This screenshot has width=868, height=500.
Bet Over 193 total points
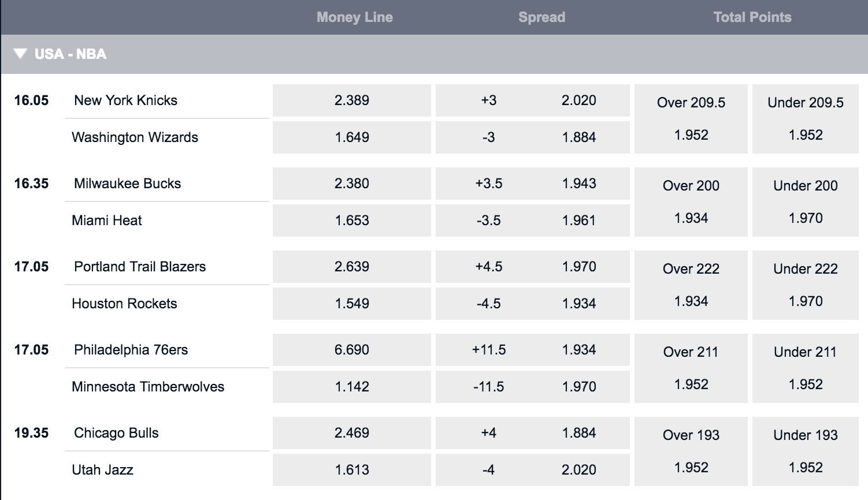691,452
